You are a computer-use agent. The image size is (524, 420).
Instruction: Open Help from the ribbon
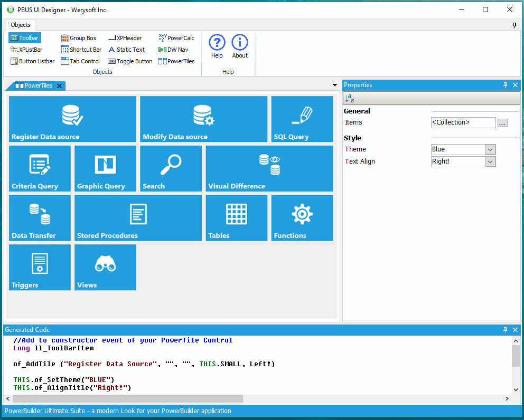click(217, 46)
